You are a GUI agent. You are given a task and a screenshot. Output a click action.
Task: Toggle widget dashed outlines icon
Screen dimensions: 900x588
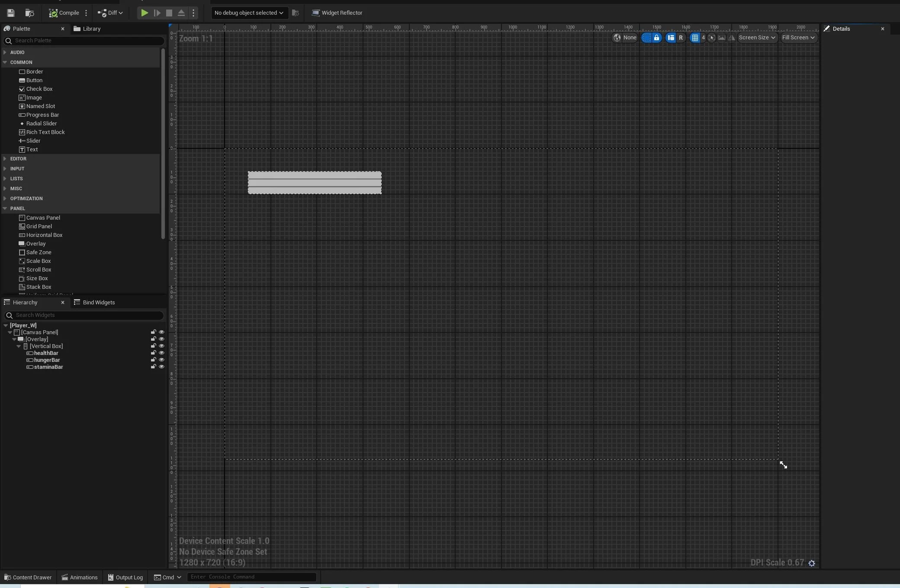point(646,38)
